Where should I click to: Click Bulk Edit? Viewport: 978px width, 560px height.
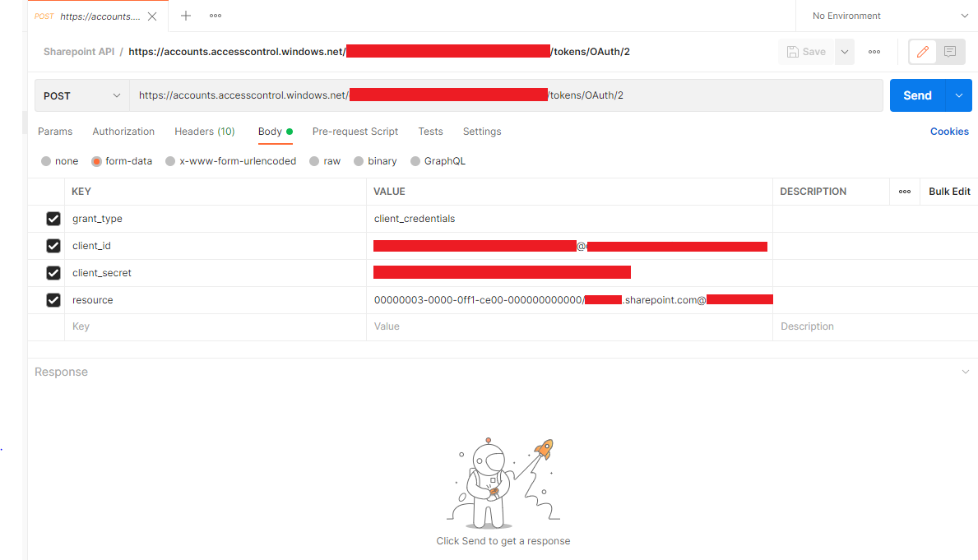point(949,192)
